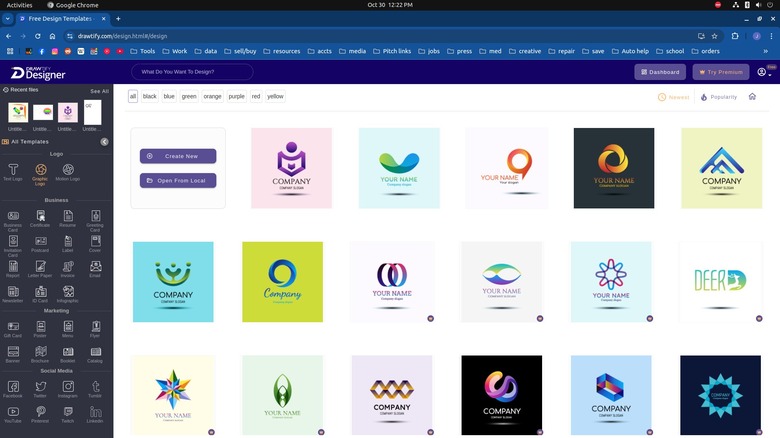
Task: Open the Motion Logo category
Action: pos(68,171)
